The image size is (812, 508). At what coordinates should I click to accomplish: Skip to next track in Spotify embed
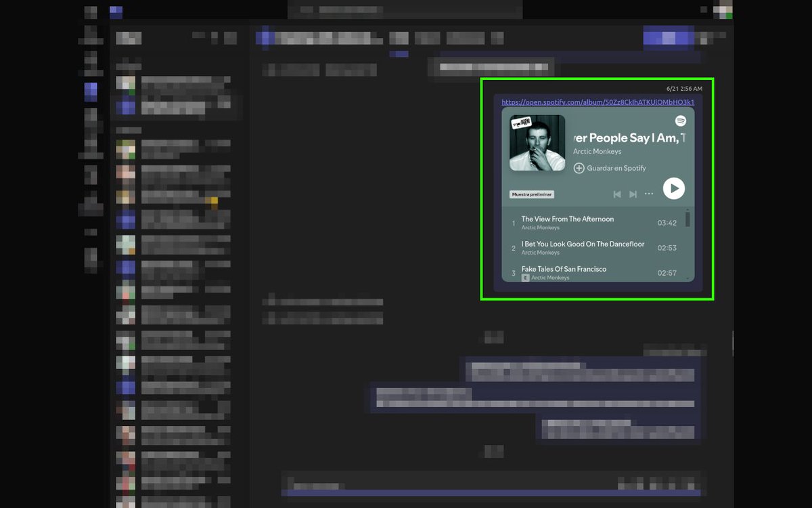(633, 194)
